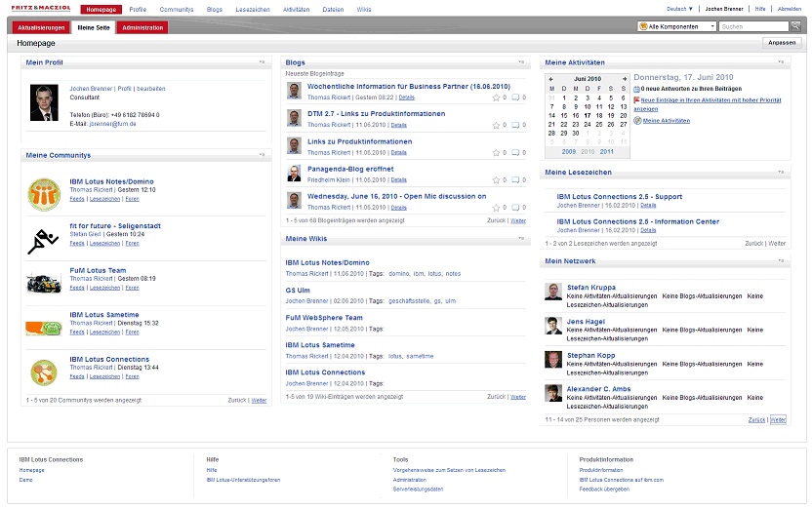This screenshot has width=812, height=509.
Task: Click the Feeds link under IBM Lotus Notes/Domino
Action: click(x=77, y=199)
